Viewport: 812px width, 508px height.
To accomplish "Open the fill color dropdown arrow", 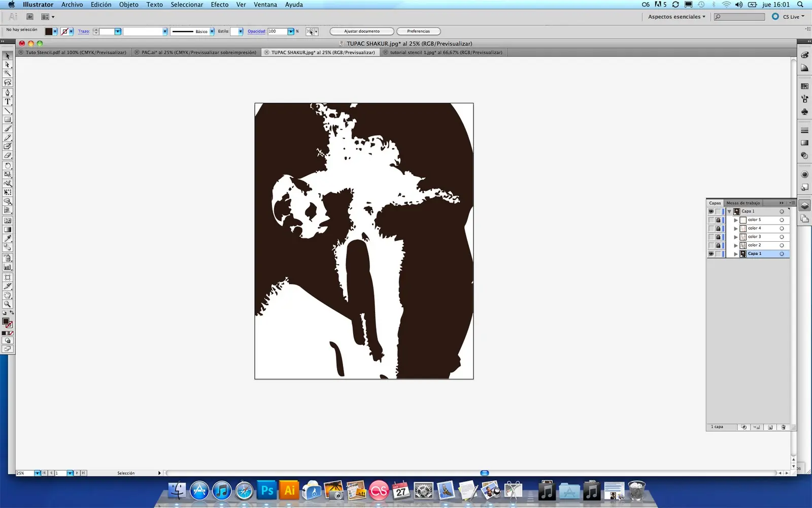I will (55, 31).
